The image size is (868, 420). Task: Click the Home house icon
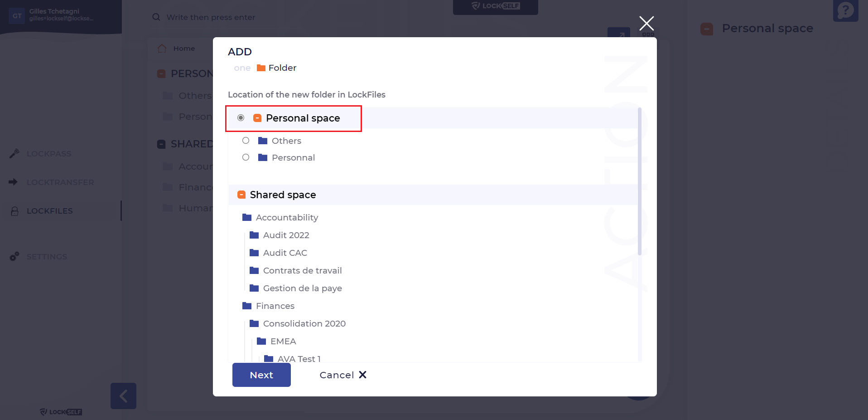(x=162, y=49)
